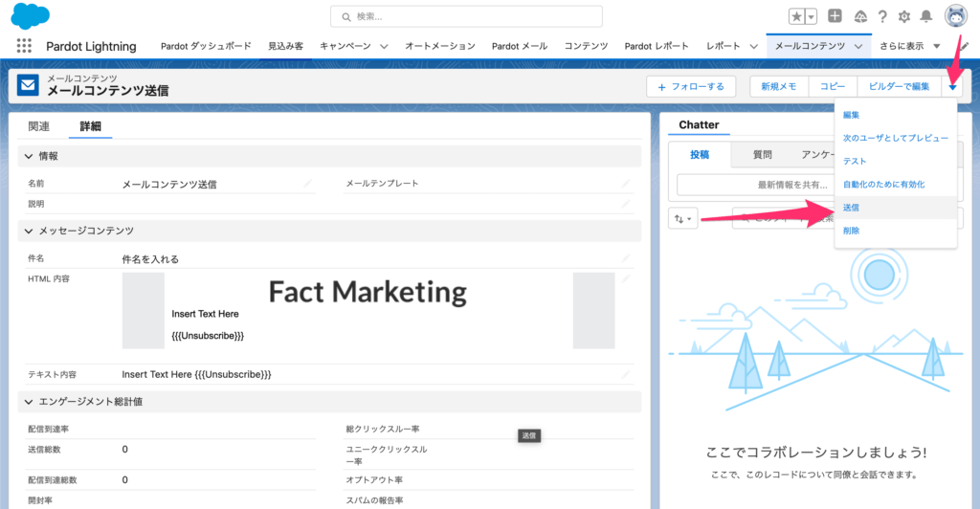Open the Pardot レポート tab
980x509 pixels.
(657, 46)
